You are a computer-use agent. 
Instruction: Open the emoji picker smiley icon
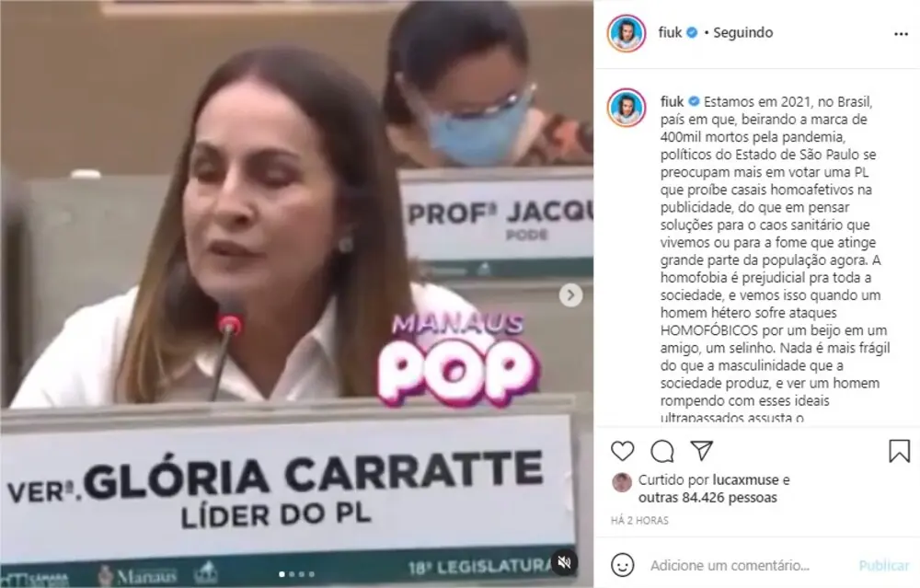coord(622,565)
